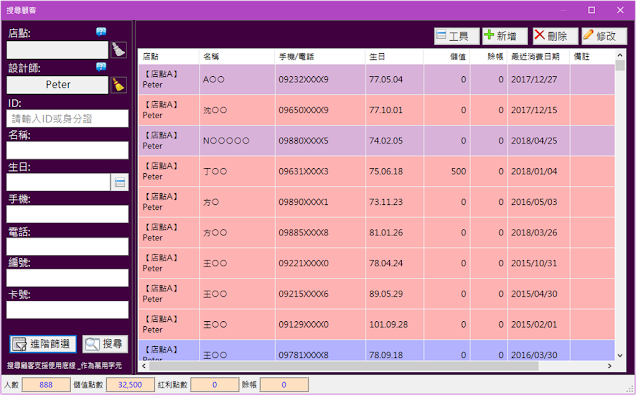Sort by the 生日 column header
636x395 pixels.
pos(394,57)
